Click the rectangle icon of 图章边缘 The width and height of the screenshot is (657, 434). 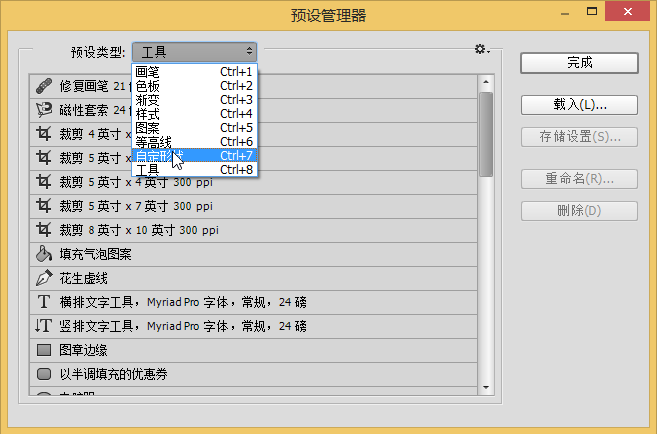pos(44,350)
